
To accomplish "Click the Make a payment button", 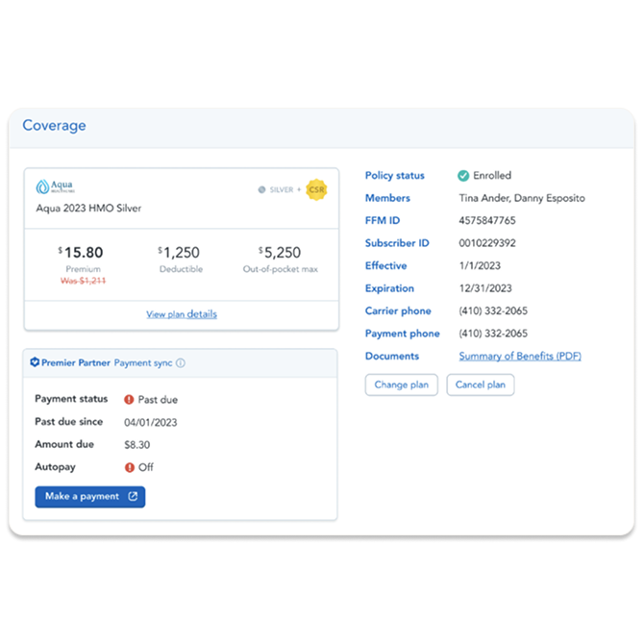I will coord(90,497).
